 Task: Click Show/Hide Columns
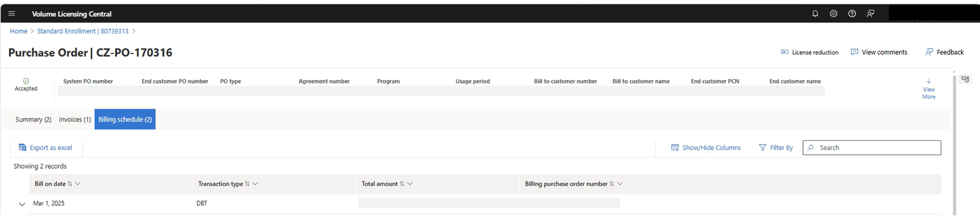(x=706, y=147)
